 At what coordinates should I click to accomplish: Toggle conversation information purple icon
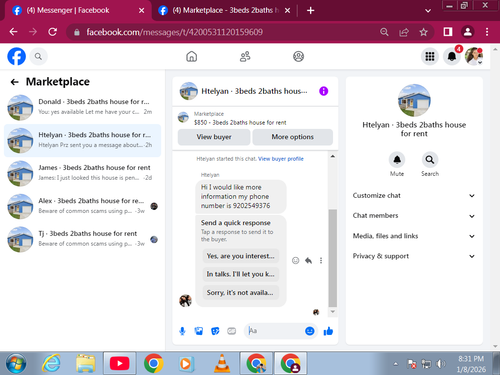[x=323, y=91]
